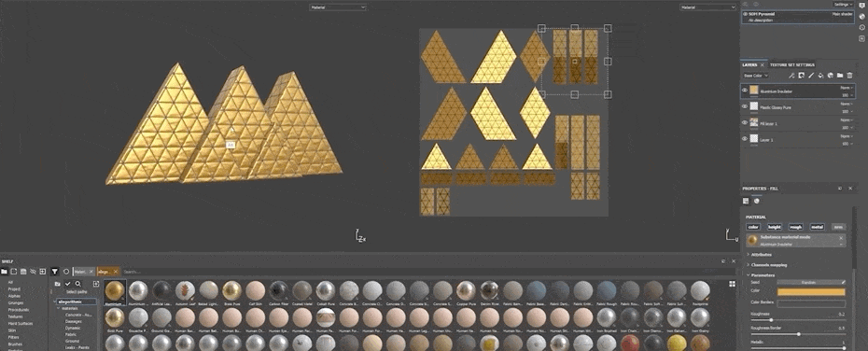Open the fill projection properties icon

(x=746, y=201)
